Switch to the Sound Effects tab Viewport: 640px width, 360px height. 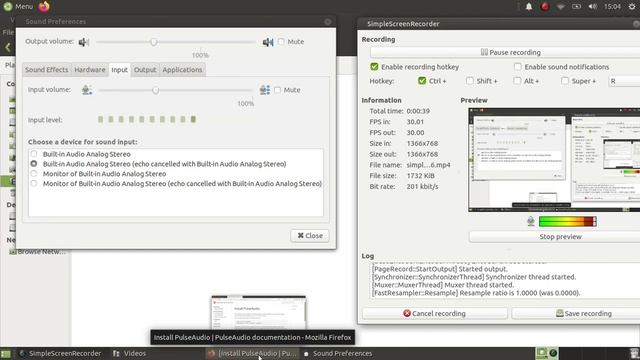(x=47, y=70)
